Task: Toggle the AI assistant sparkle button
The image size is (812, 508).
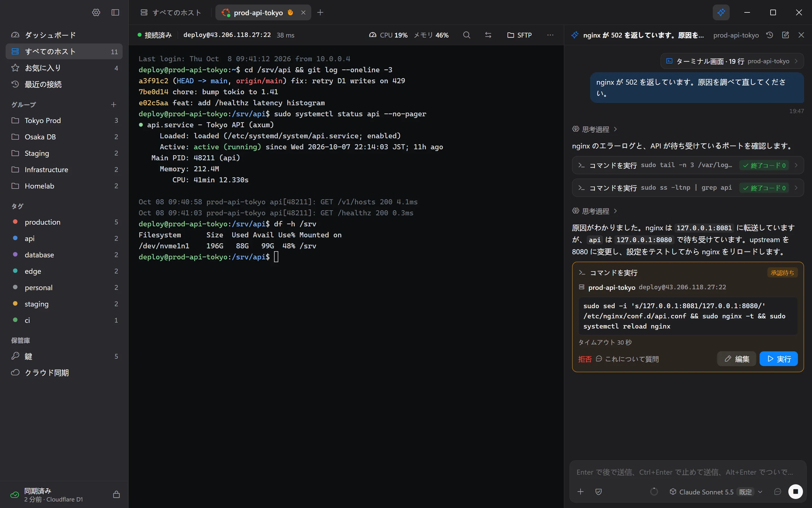Action: click(721, 12)
